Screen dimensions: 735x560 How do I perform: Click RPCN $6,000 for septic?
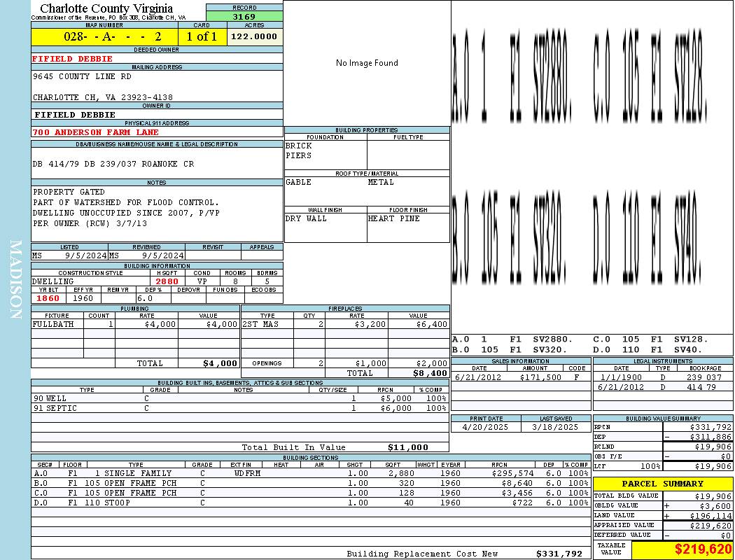point(396,409)
